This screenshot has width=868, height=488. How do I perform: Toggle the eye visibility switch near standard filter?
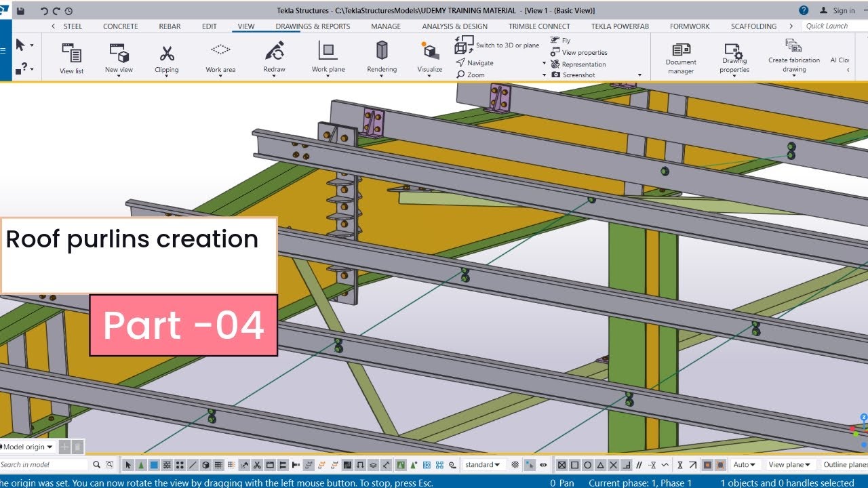543,465
